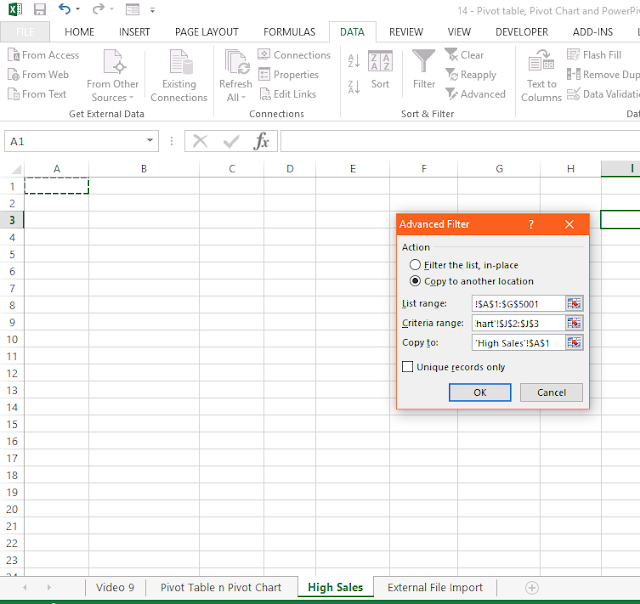Clear the current filter
The height and width of the screenshot is (604, 640).
(464, 55)
